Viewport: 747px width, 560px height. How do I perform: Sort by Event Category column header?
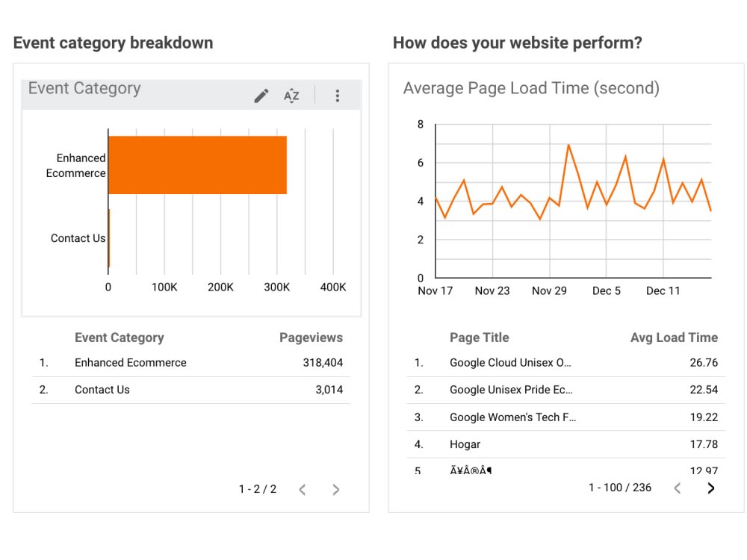click(119, 337)
